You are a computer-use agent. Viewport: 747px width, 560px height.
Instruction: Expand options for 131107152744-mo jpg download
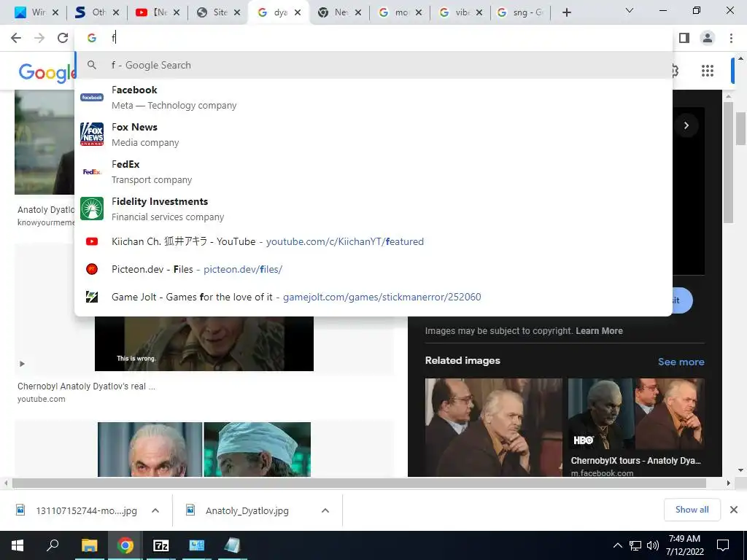click(x=155, y=510)
